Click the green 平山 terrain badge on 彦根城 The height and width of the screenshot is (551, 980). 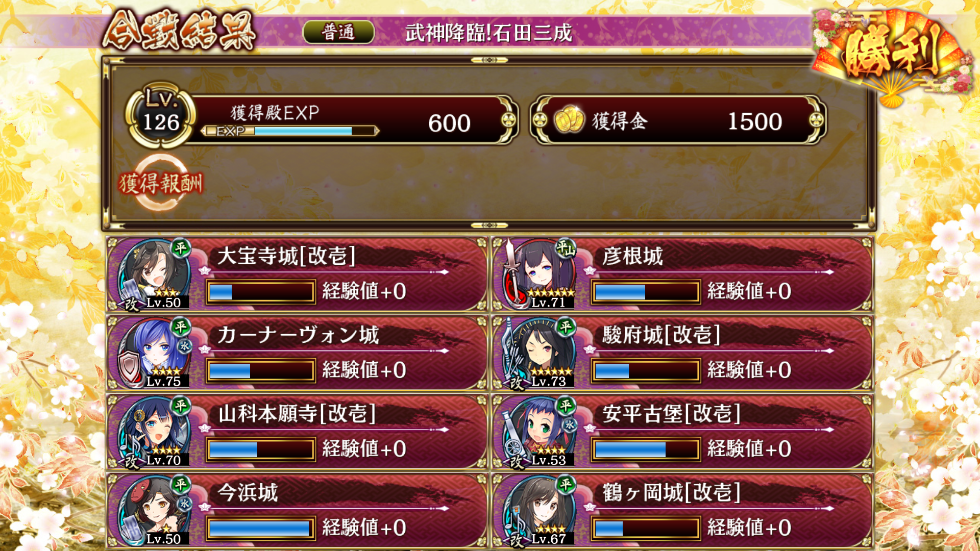click(x=565, y=248)
